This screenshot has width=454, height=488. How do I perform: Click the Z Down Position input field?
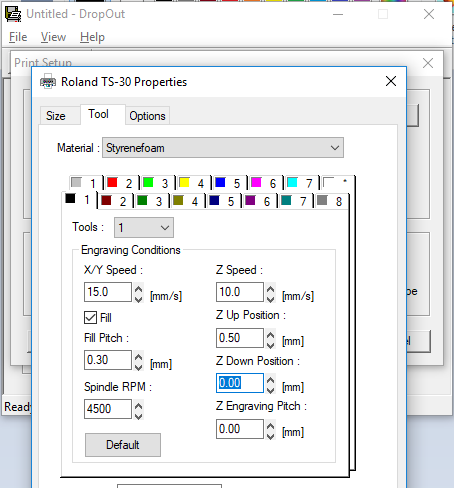240,383
